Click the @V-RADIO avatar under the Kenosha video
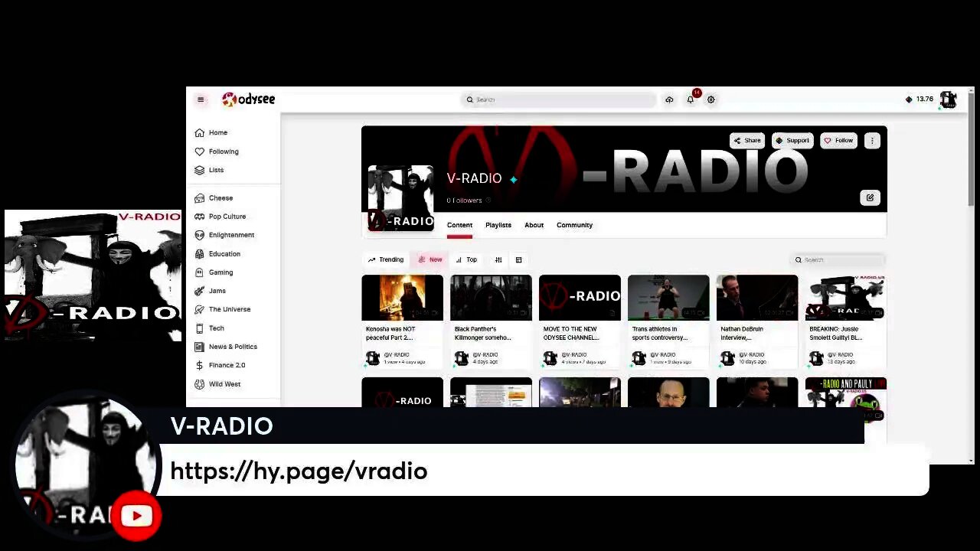Image resolution: width=980 pixels, height=551 pixels. tap(373, 358)
